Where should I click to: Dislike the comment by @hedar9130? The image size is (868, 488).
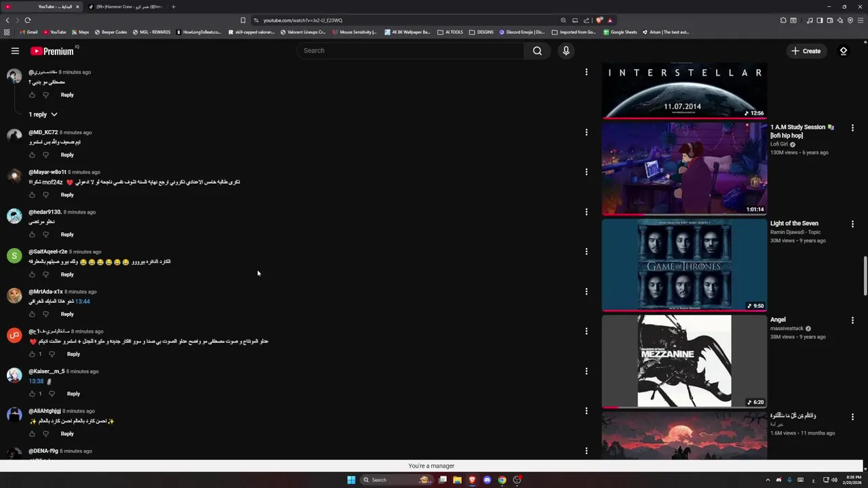(x=46, y=235)
